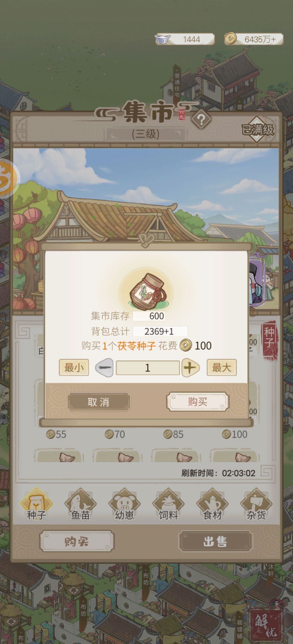
Task: Open the 集市 help question mark icon
Action: point(201,119)
